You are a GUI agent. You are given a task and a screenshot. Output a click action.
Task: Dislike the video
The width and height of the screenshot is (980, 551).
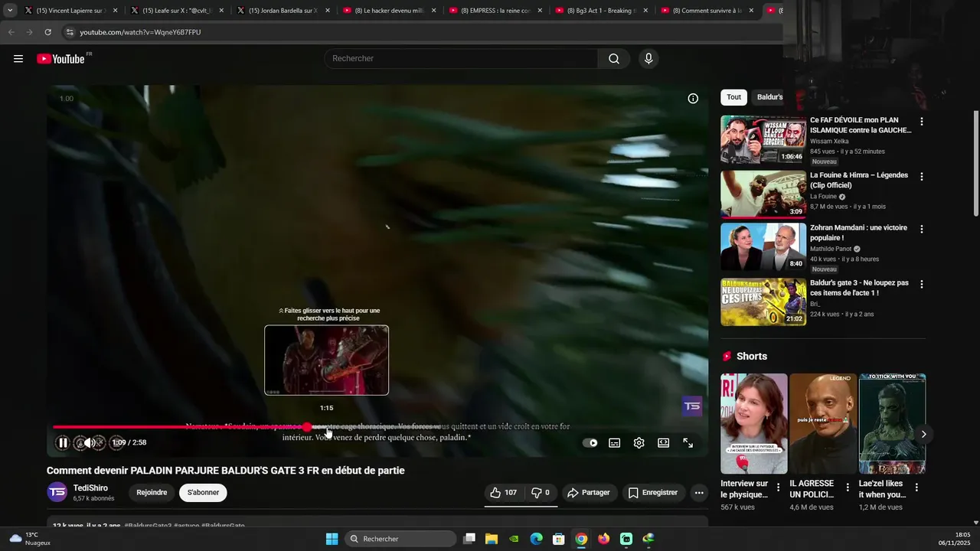[541, 493]
